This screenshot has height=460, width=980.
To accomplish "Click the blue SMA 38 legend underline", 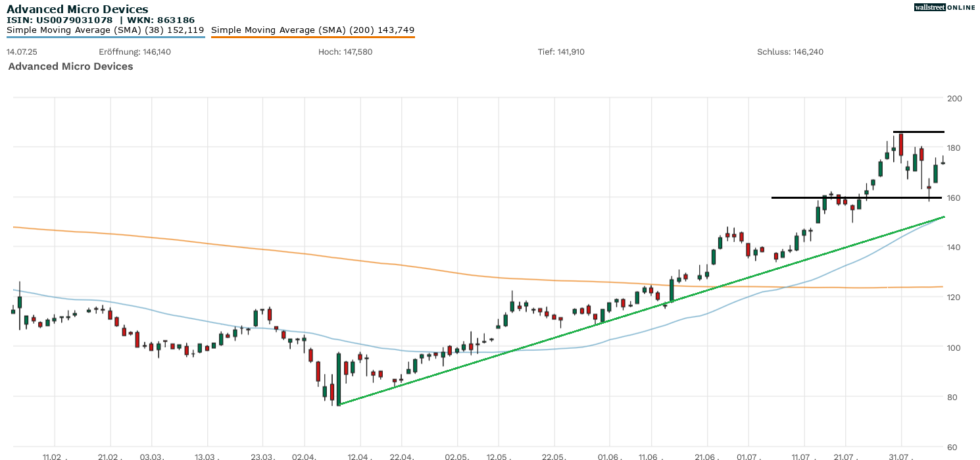I will pos(105,37).
